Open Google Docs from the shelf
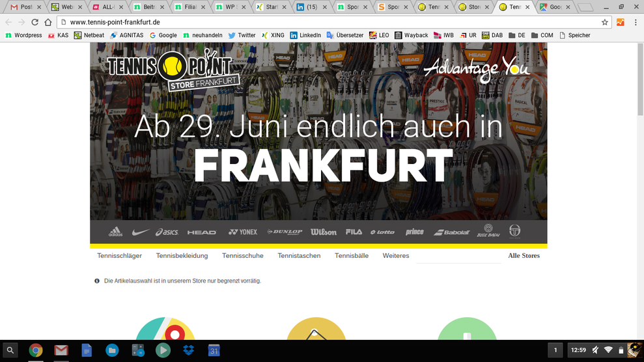 pos(87,350)
